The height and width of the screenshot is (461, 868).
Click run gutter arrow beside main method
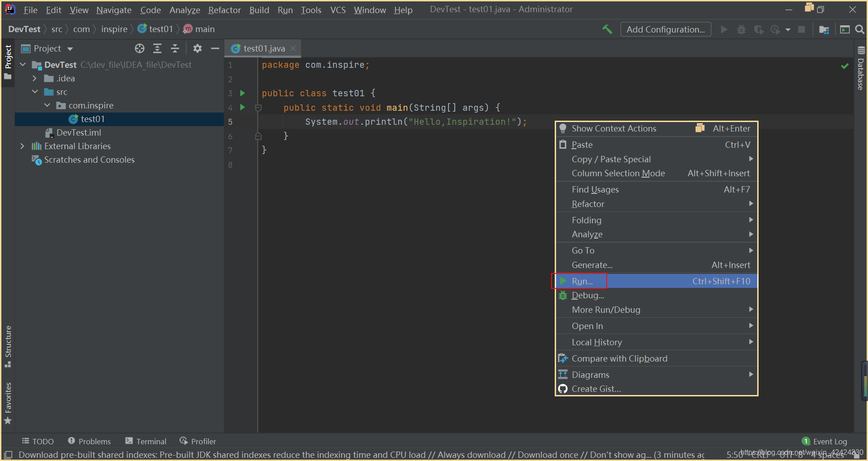(x=243, y=107)
